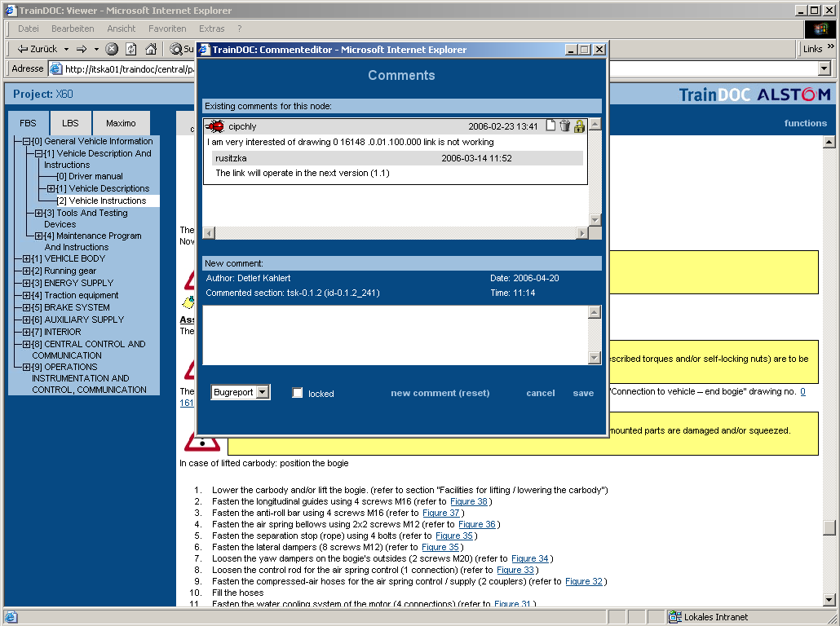Open the Bearbeiten menu

pyautogui.click(x=73, y=29)
